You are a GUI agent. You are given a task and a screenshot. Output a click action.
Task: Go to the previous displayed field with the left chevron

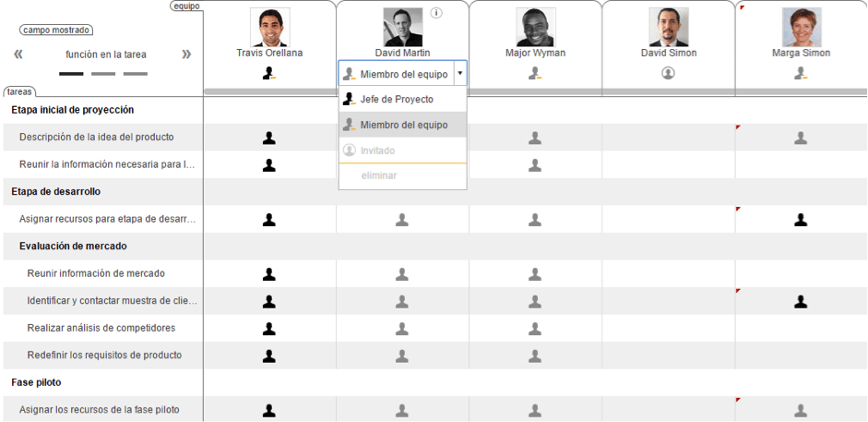[x=18, y=54]
